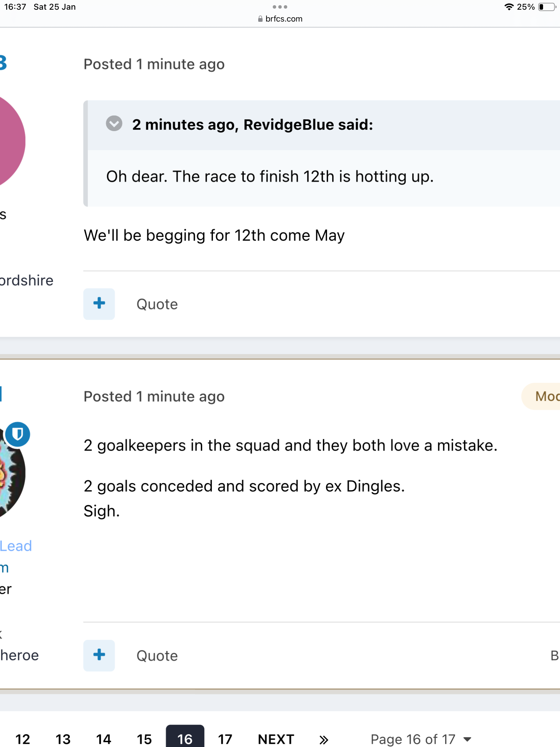The height and width of the screenshot is (747, 560).
Task: Go to page 13
Action: pos(63,739)
